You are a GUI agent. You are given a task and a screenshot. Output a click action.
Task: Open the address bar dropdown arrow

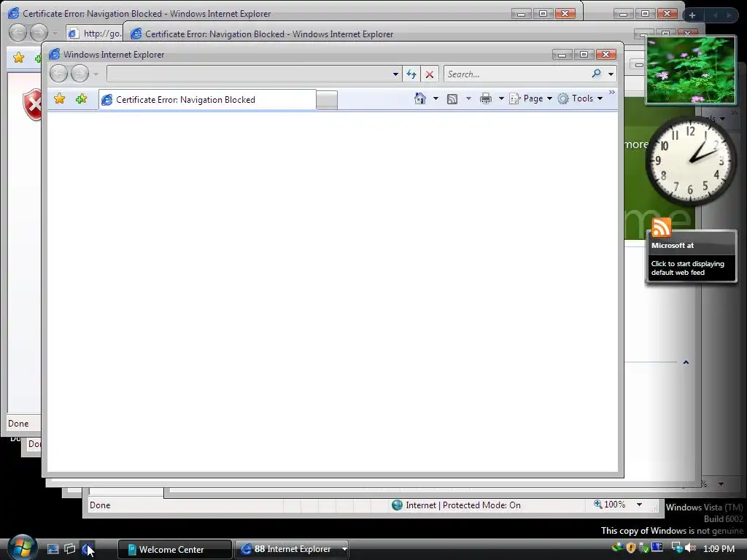click(x=395, y=74)
